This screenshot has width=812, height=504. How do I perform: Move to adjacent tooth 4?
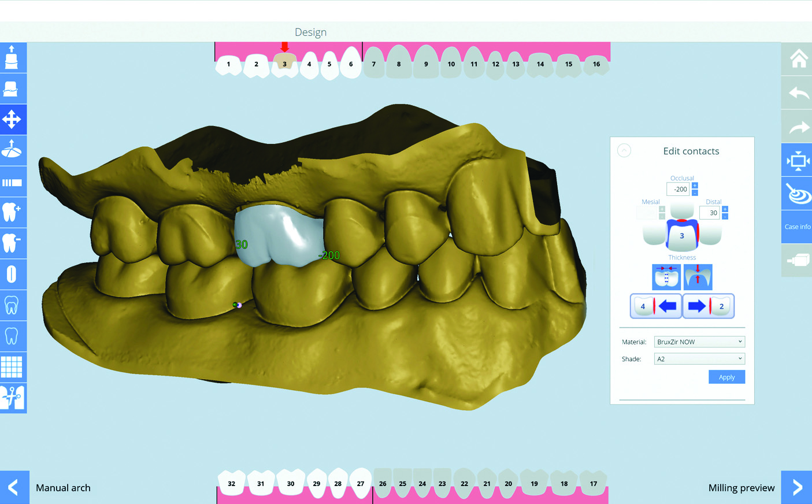tap(655, 306)
